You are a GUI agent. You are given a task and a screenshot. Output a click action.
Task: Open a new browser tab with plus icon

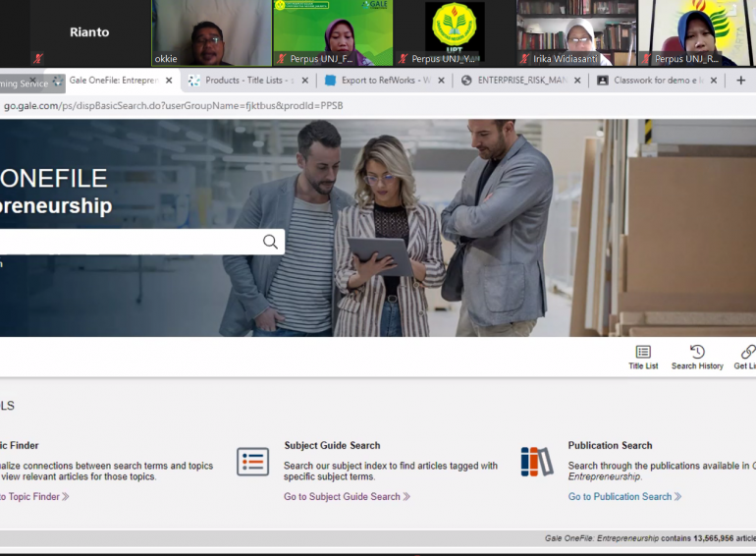click(741, 81)
